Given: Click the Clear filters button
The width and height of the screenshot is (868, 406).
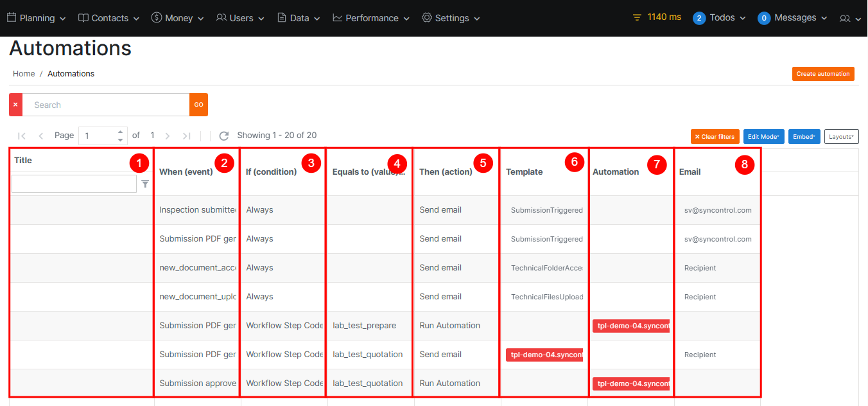Looking at the screenshot, I should (715, 137).
